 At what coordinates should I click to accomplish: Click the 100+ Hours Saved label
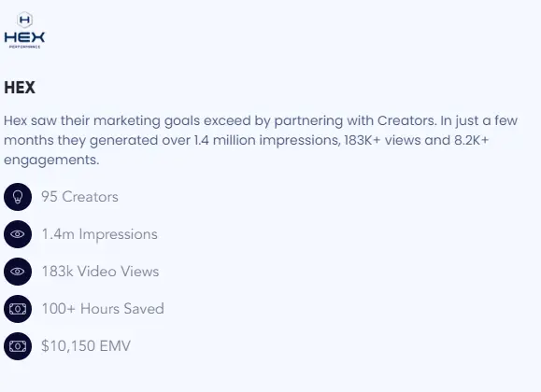(103, 309)
